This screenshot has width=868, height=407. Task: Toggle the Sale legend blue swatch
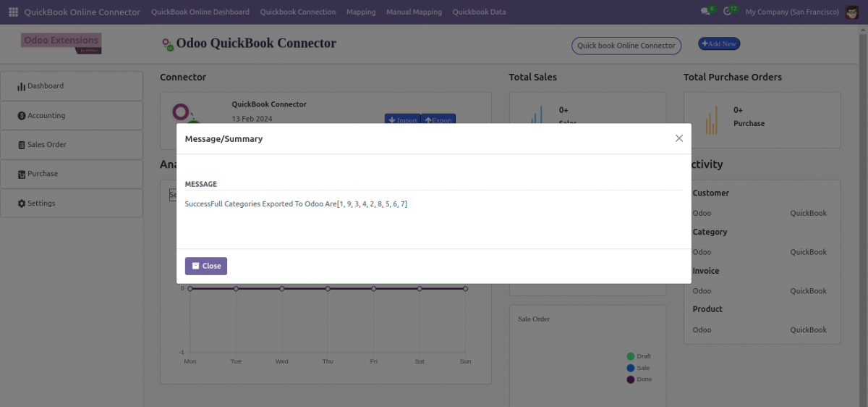(631, 368)
